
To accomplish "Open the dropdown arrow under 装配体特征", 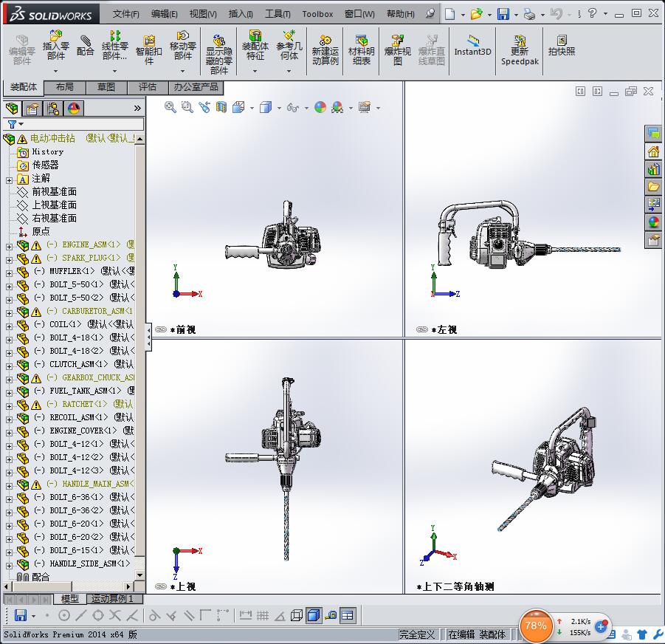I will pyautogui.click(x=255, y=72).
